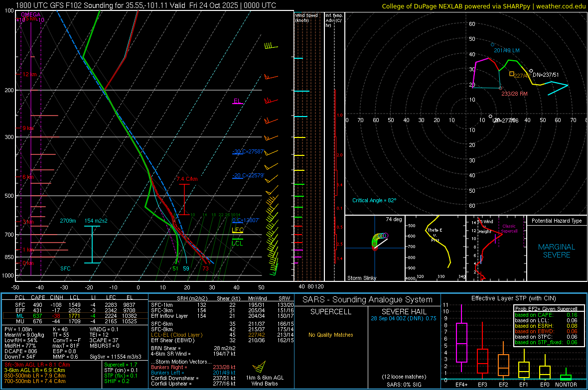Click the 'based on STP_fixed:' probability row
The image size is (588, 390).
pyautogui.click(x=546, y=342)
